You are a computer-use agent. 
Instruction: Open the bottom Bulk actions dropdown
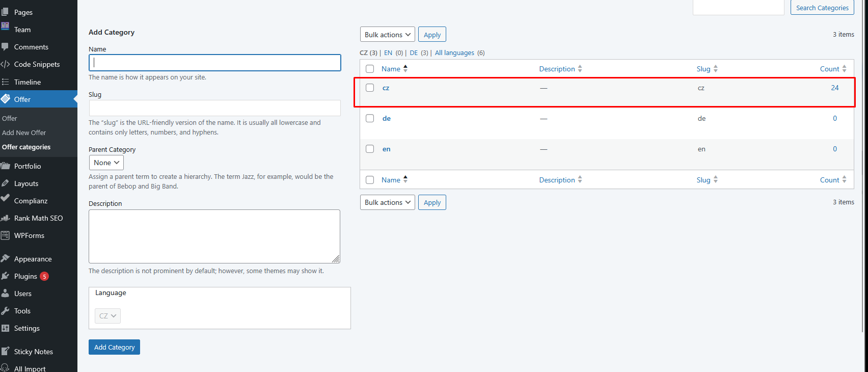(x=387, y=202)
